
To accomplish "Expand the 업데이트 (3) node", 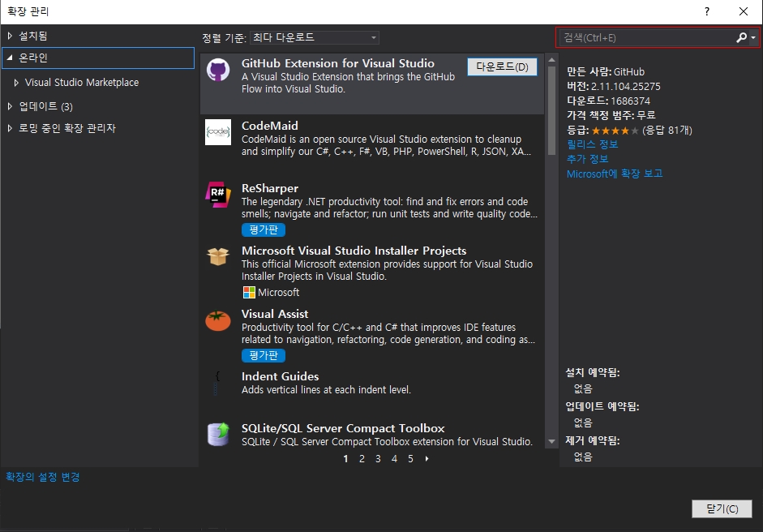I will pos(10,106).
